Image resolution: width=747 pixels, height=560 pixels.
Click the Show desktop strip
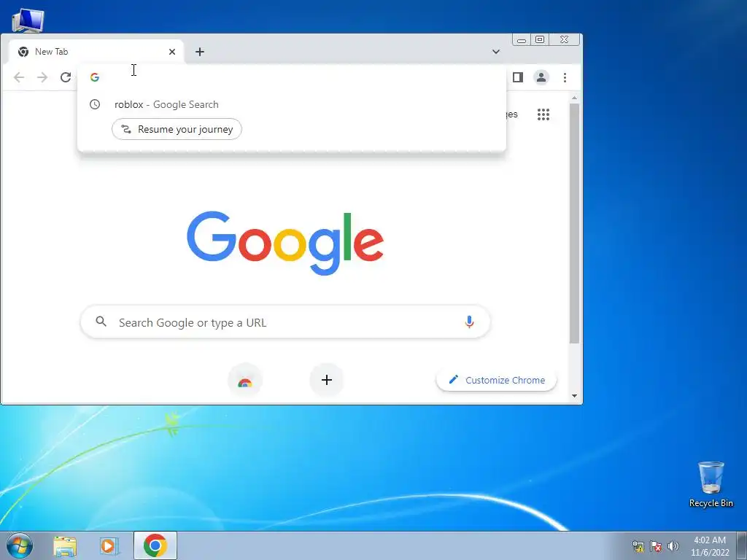pyautogui.click(x=742, y=545)
